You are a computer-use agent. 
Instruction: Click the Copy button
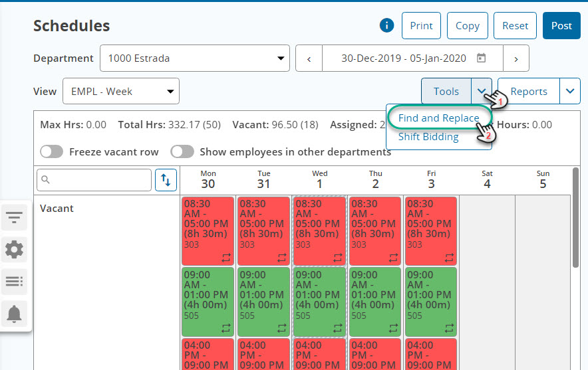pos(467,25)
